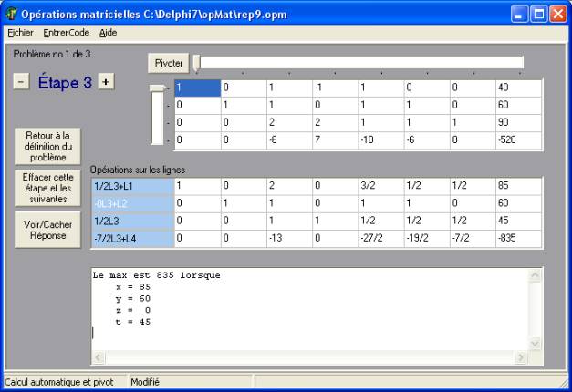
Task: Click the answer box scroll left arrow
Action: pos(99,357)
